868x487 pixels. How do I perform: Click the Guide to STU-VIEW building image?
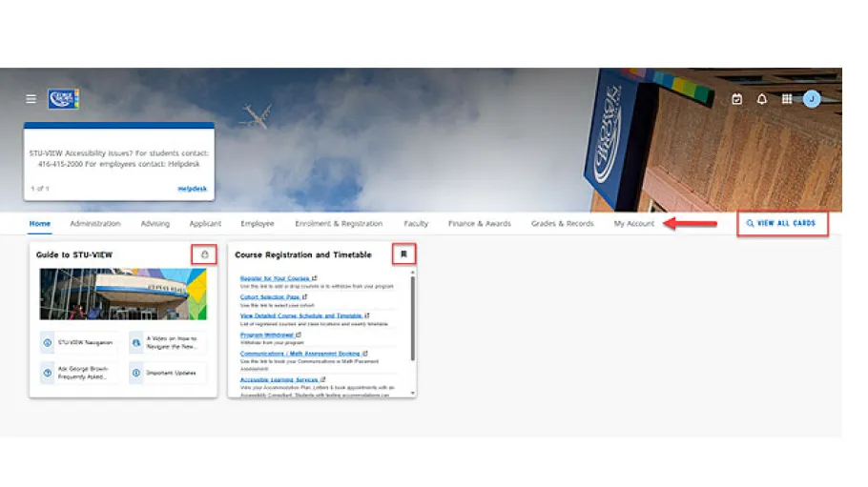123,294
